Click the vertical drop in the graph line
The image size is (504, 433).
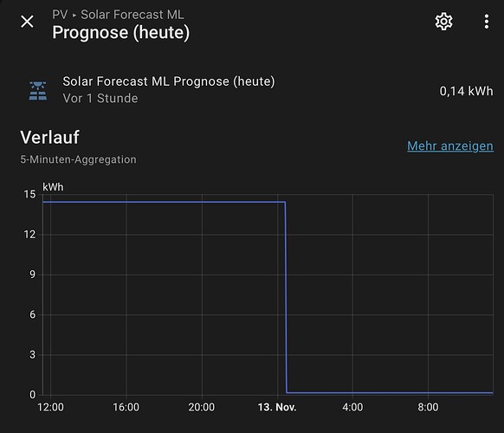click(x=286, y=297)
